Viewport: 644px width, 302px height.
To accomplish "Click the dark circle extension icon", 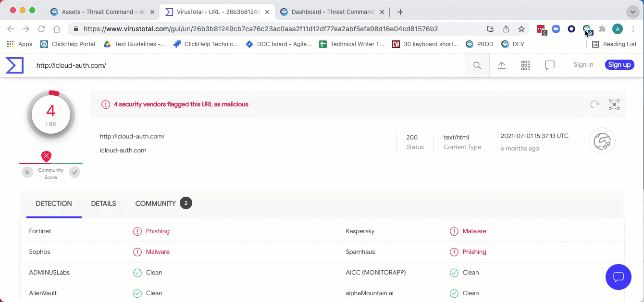I will (x=571, y=29).
